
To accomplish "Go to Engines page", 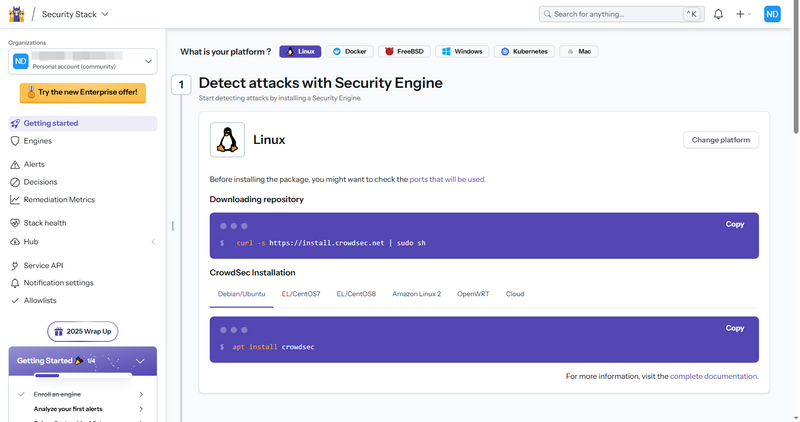I will tap(38, 141).
